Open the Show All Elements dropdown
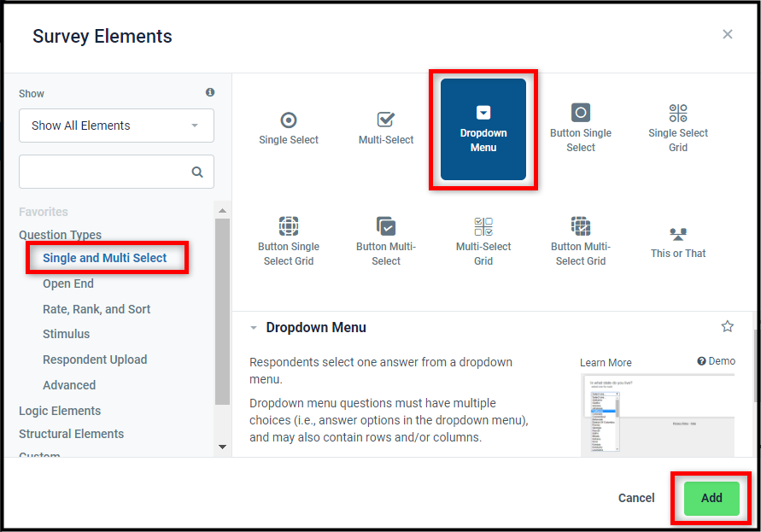The height and width of the screenshot is (532, 761). click(116, 126)
